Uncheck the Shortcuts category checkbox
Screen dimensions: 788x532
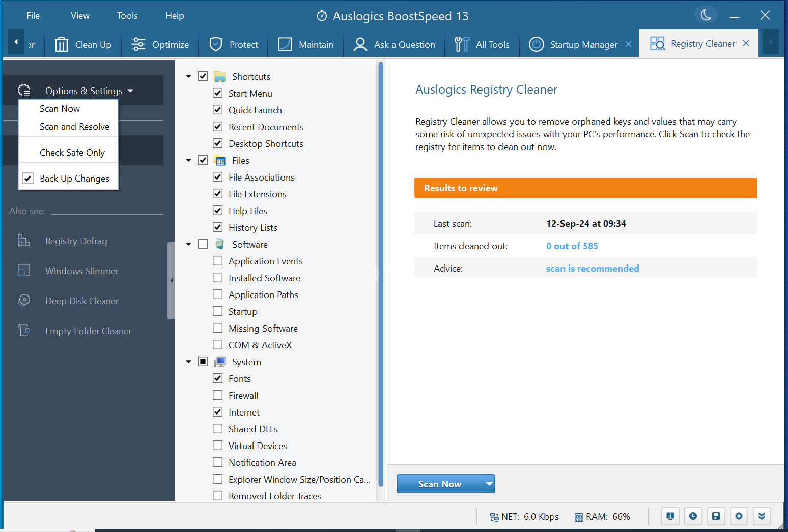[x=203, y=76]
